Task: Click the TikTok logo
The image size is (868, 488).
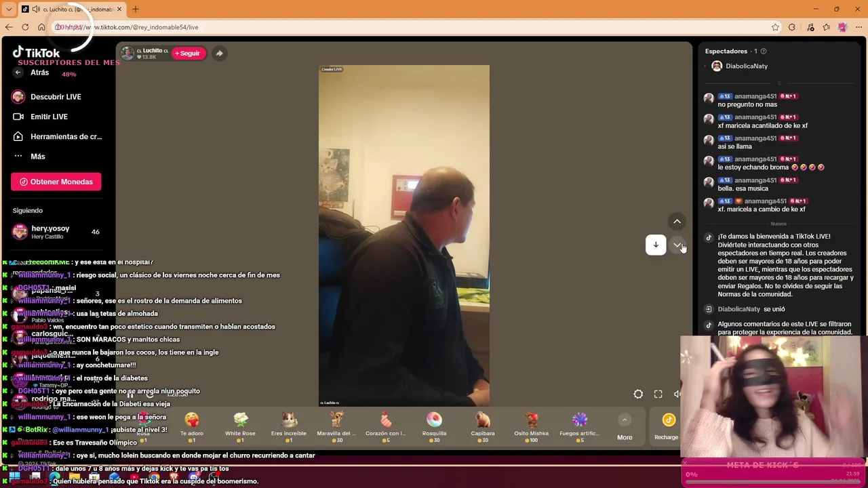Action: (37, 52)
